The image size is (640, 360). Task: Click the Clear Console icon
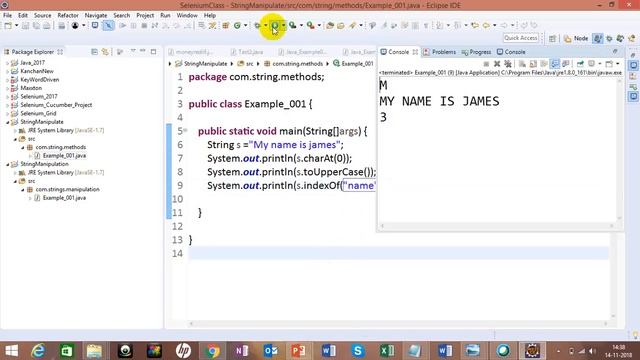(522, 64)
